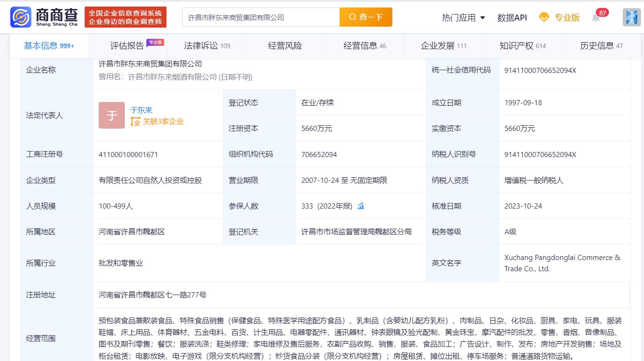Open the 经营信息 tab
The image size is (644, 361).
[x=365, y=45]
